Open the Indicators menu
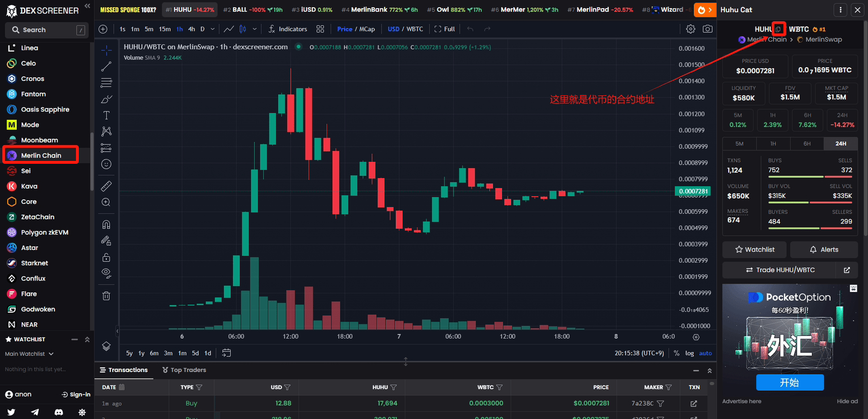 (287, 29)
